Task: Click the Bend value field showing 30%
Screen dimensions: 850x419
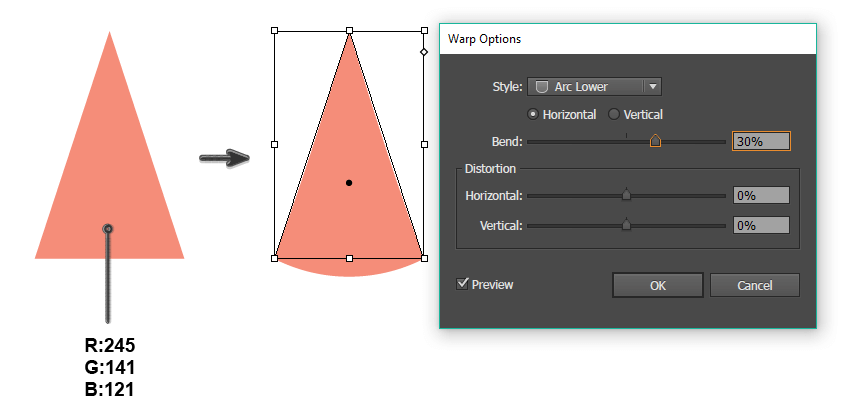Action: (x=761, y=142)
